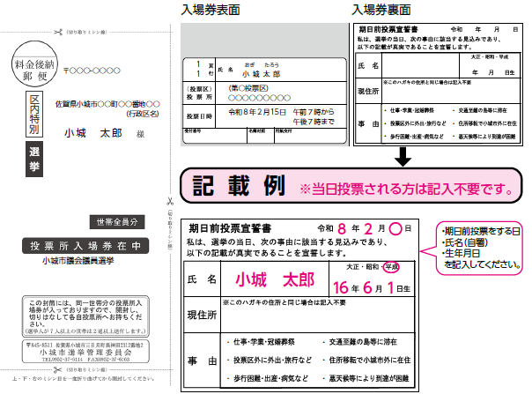Screen dimensions: 532x394
Task: Click the bottom instruction about folding the ミシン目
Action: coord(83,379)
